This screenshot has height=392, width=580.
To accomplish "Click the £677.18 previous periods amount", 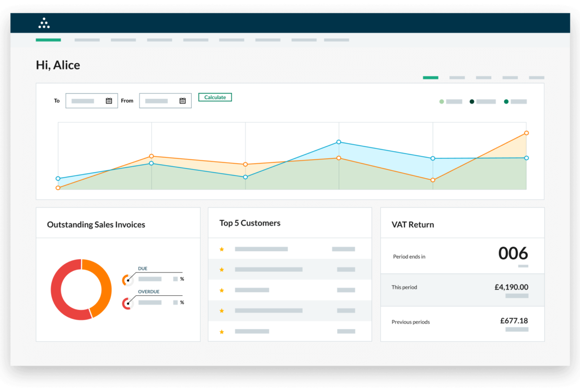I will coord(514,321).
